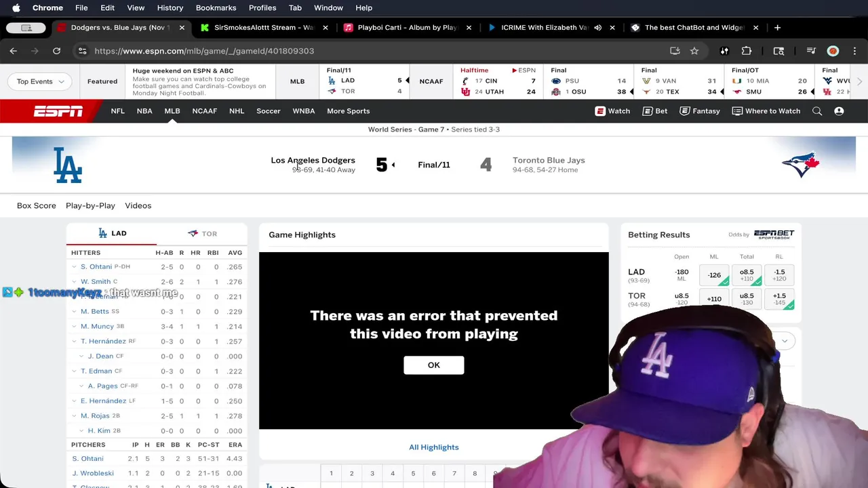This screenshot has width=868, height=488.
Task: Expand the T. Edman hitter row chevron
Action: [74, 371]
